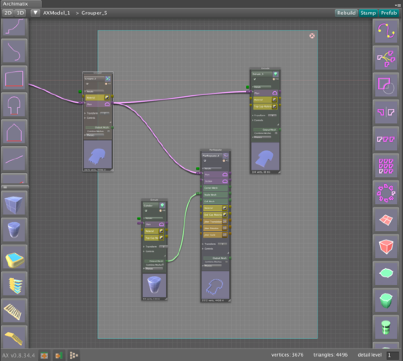Toggle enable checkbox on top-right Extrude node
Screen dimensions: 403x361
pos(255,79)
